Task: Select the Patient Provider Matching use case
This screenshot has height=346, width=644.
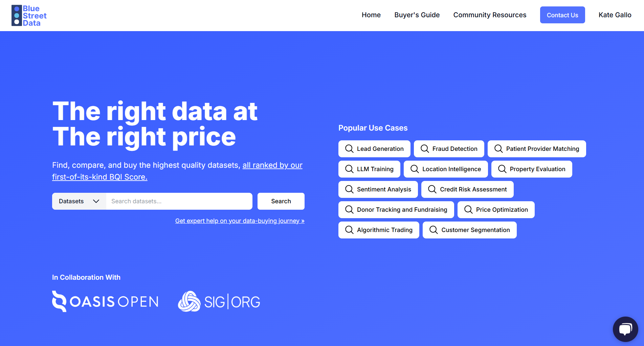Action: pyautogui.click(x=536, y=148)
